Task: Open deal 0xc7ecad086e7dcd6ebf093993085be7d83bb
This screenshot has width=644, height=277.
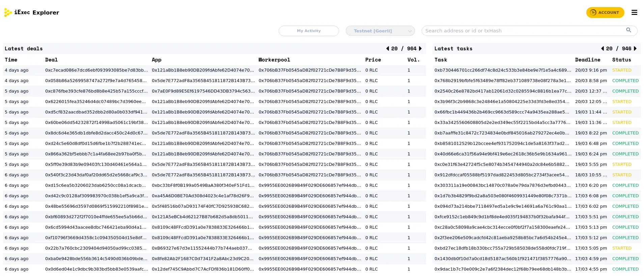Action: (x=96, y=70)
